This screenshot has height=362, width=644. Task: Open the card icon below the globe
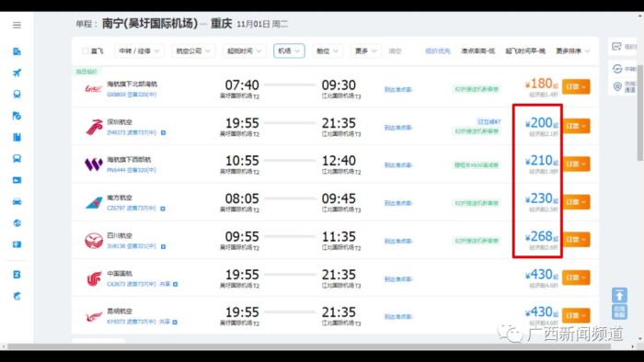pyautogui.click(x=17, y=244)
